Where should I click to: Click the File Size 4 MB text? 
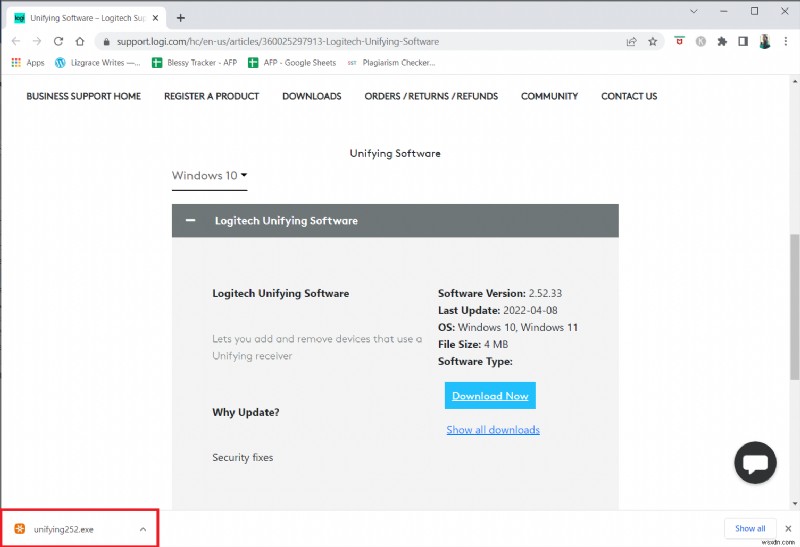point(473,344)
